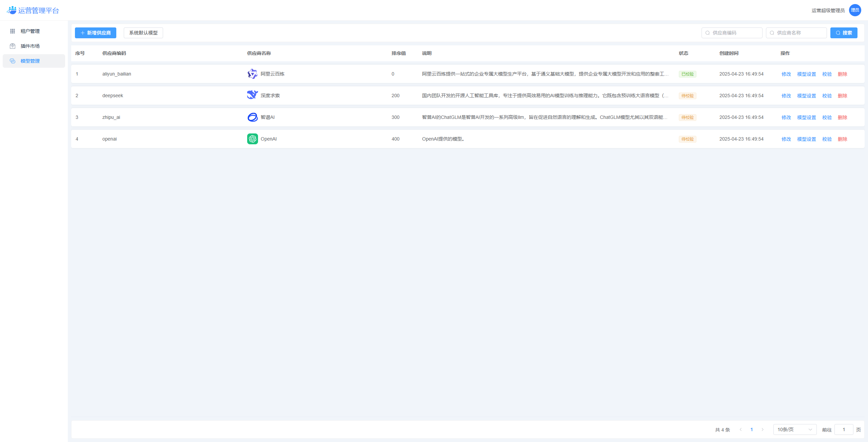
Task: Click the 排序值 column header
Action: [x=399, y=53]
